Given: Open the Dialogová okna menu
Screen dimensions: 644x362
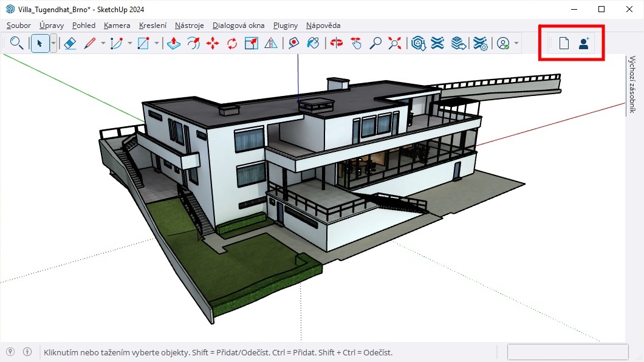Looking at the screenshot, I should pos(239,26).
